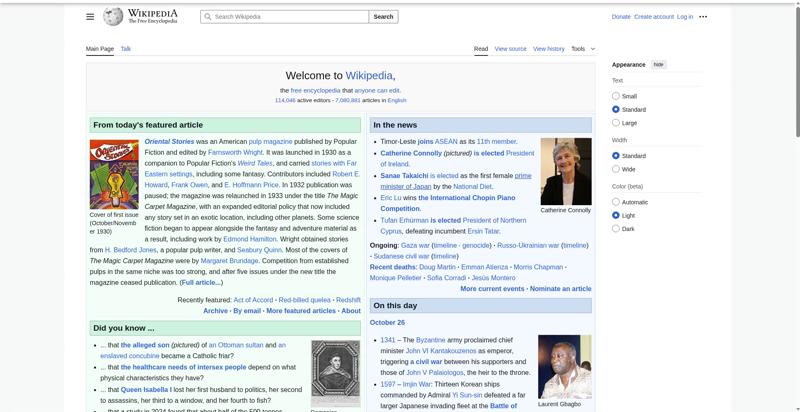
Task: Open the Laurent Gbagbo photo
Action: pyautogui.click(x=565, y=366)
